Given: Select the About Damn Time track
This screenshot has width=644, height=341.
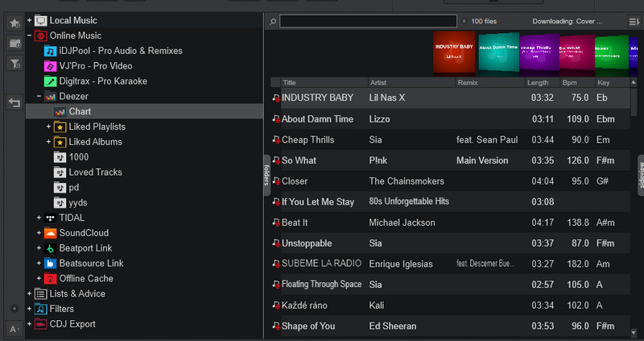Looking at the screenshot, I should pos(450,119).
